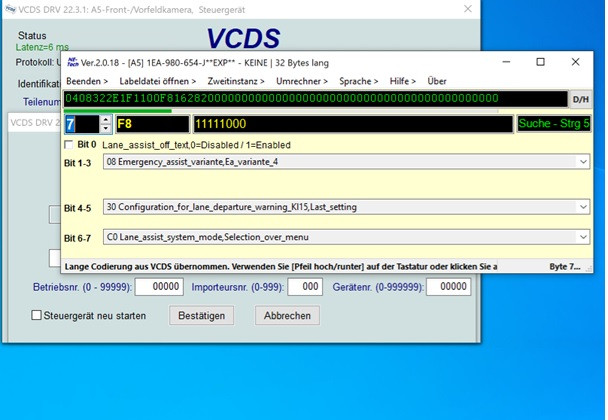Image resolution: width=608 pixels, height=420 pixels.
Task: Click the Abbrechen button in VCDS
Action: (287, 316)
